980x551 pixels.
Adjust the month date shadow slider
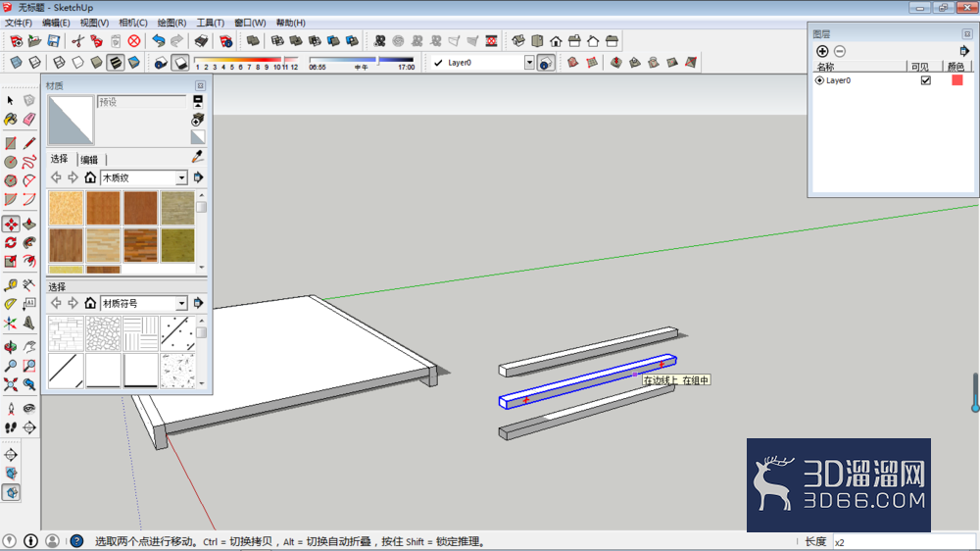tap(246, 60)
